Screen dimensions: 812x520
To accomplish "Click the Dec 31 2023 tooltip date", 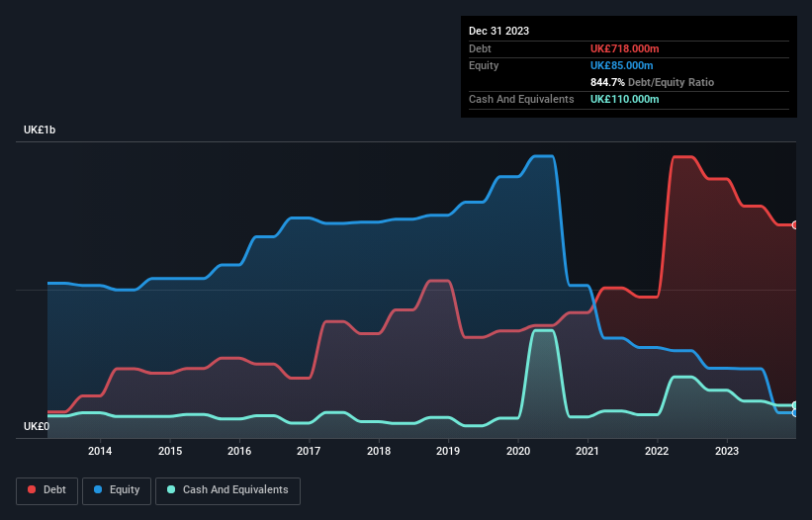I will point(498,31).
